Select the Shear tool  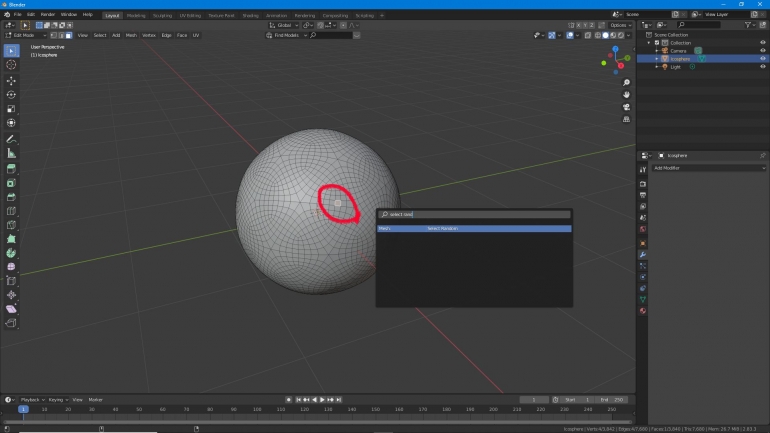(x=11, y=309)
